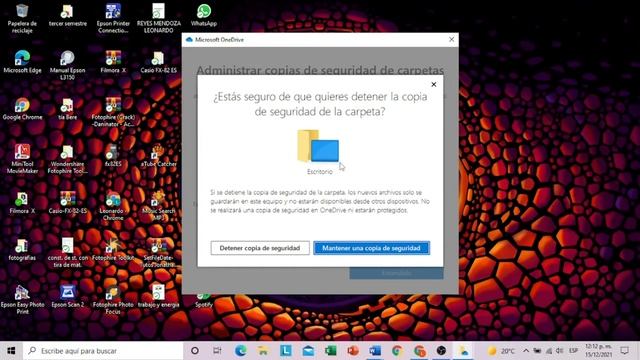Image resolution: width=640 pixels, height=360 pixels.
Task: Click the 20°C weather widget
Action: click(501, 351)
